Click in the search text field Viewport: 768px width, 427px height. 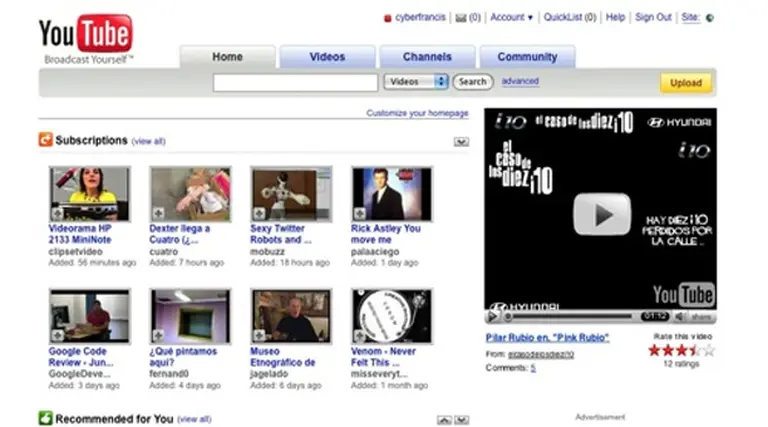pyautogui.click(x=295, y=82)
